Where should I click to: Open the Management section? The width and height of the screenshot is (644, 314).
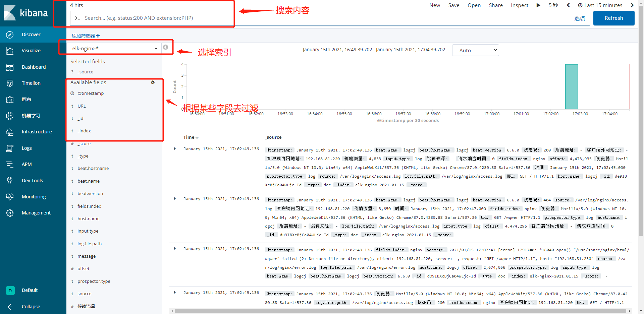click(36, 212)
